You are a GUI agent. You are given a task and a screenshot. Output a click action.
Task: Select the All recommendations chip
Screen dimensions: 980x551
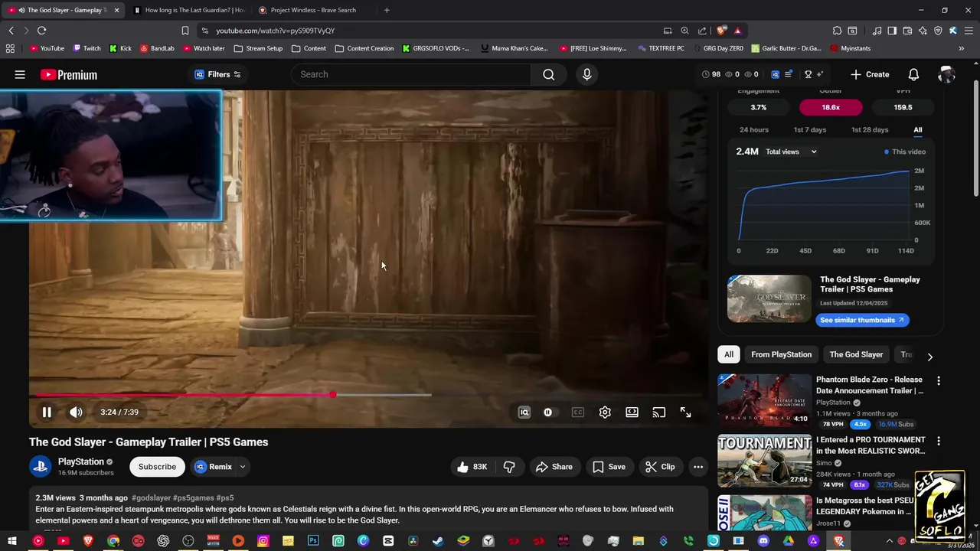729,354
